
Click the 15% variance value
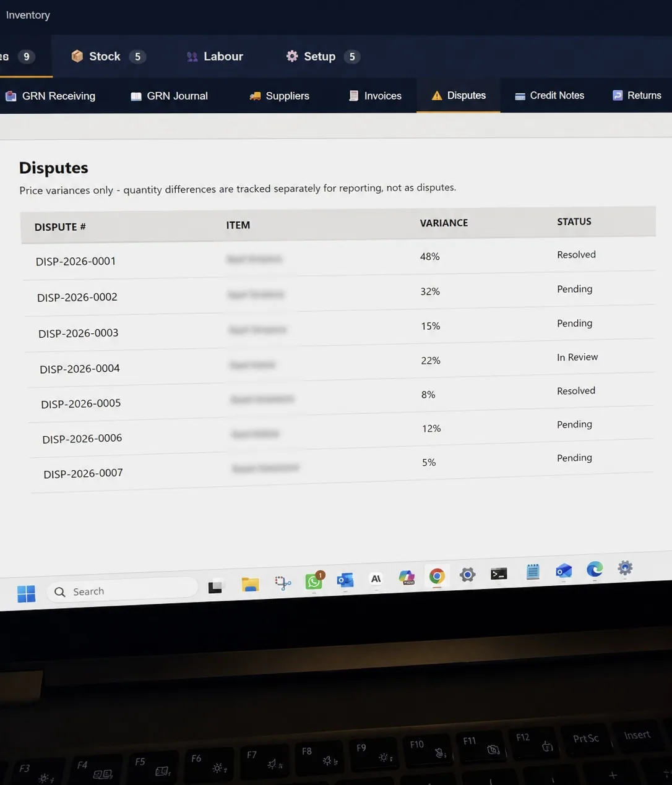[x=431, y=326]
